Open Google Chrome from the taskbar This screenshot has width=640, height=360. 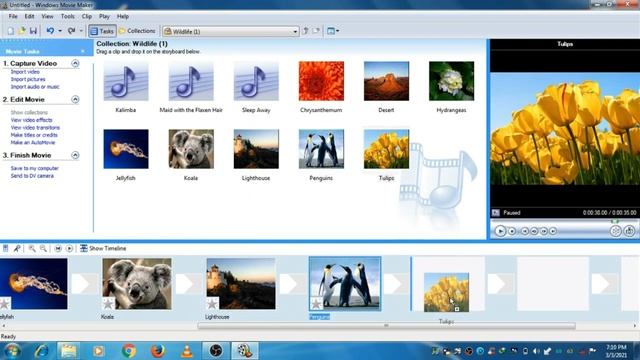pos(129,351)
